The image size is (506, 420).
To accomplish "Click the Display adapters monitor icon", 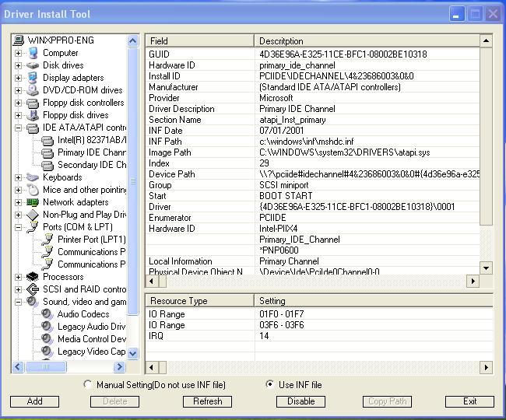I will coord(33,78).
